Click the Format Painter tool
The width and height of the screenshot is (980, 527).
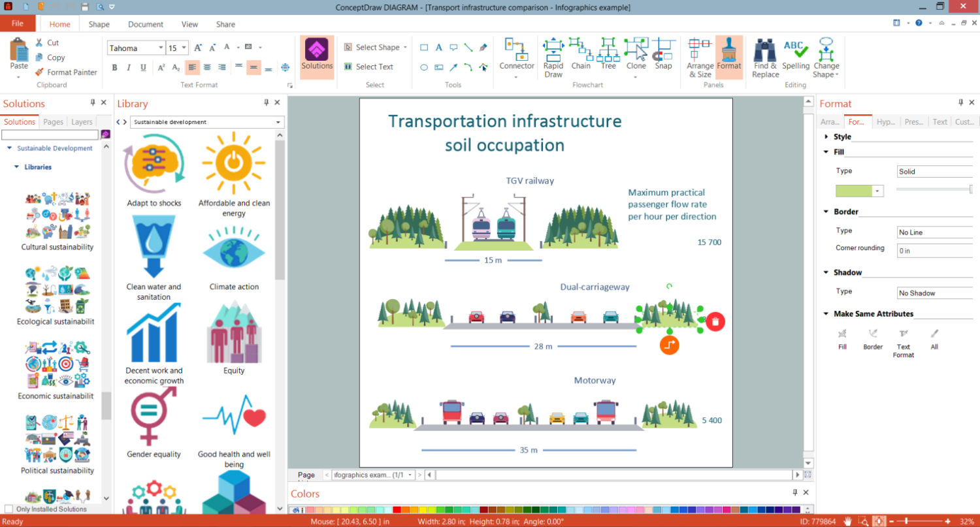point(66,72)
